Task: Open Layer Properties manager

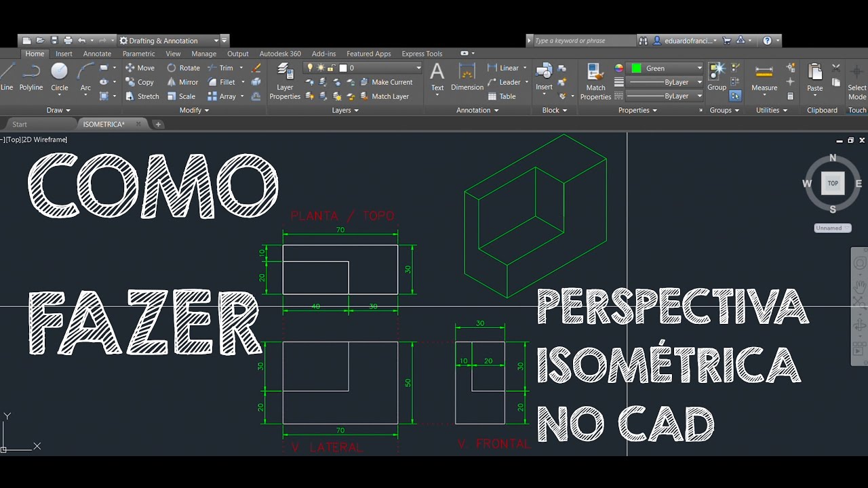Action: [285, 81]
